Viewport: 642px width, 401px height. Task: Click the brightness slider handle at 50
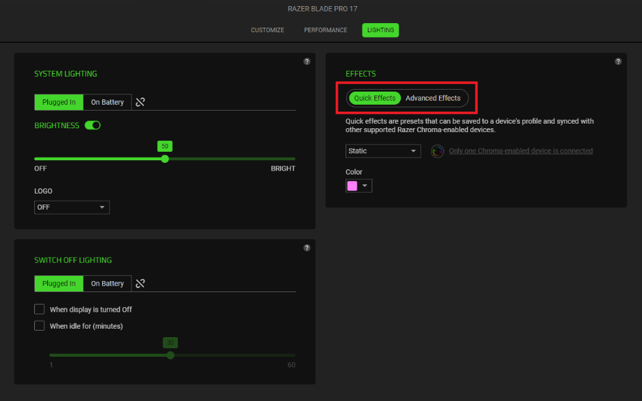point(165,158)
